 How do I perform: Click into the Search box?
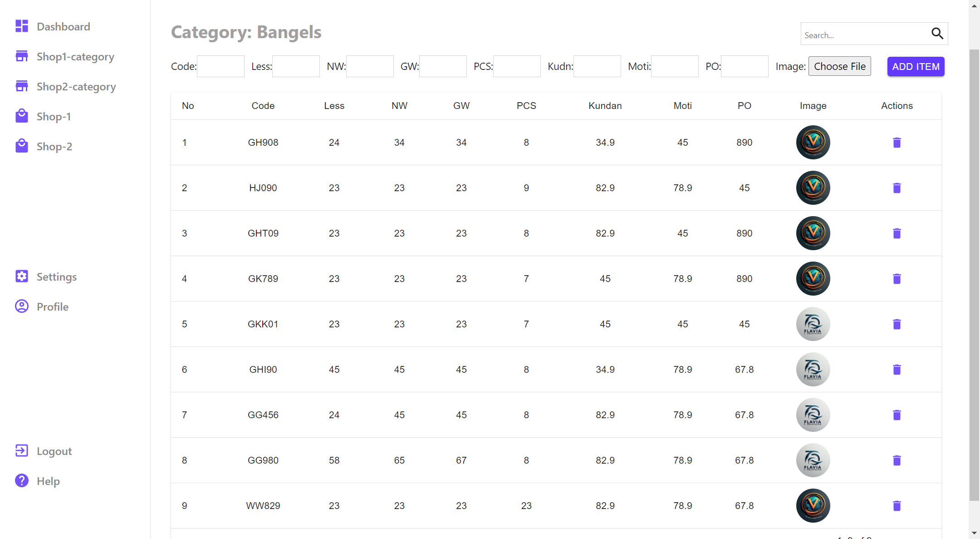(x=864, y=35)
